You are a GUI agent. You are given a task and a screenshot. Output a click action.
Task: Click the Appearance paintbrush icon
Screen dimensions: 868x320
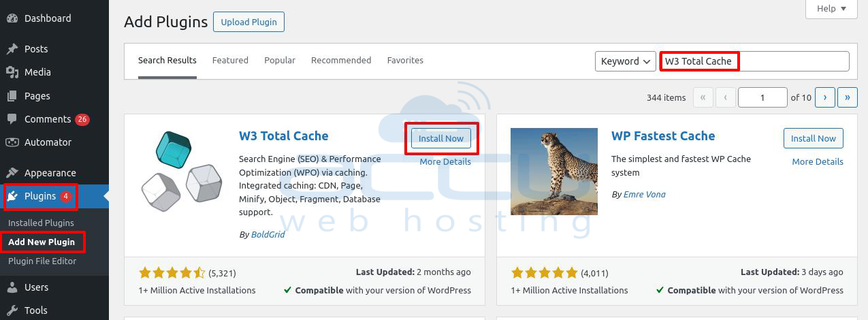click(x=12, y=173)
